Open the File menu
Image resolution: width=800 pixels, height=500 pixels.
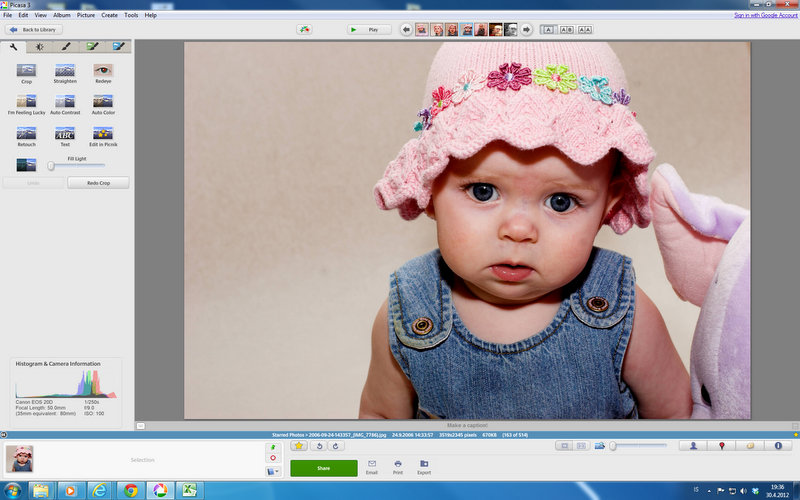click(8, 15)
